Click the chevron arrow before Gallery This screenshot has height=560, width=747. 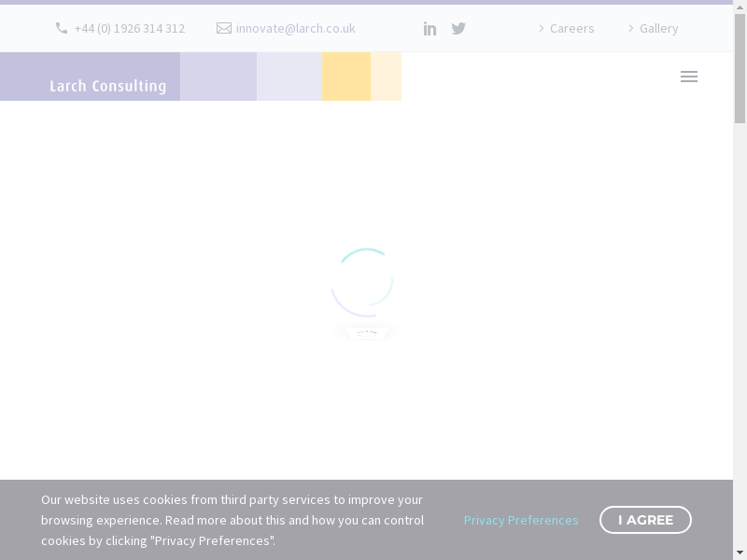(x=630, y=29)
